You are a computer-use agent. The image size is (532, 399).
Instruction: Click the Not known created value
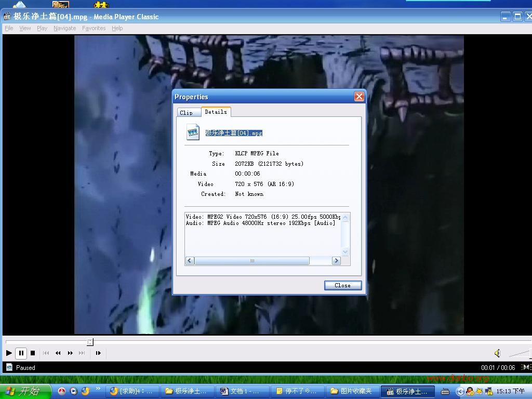click(249, 194)
